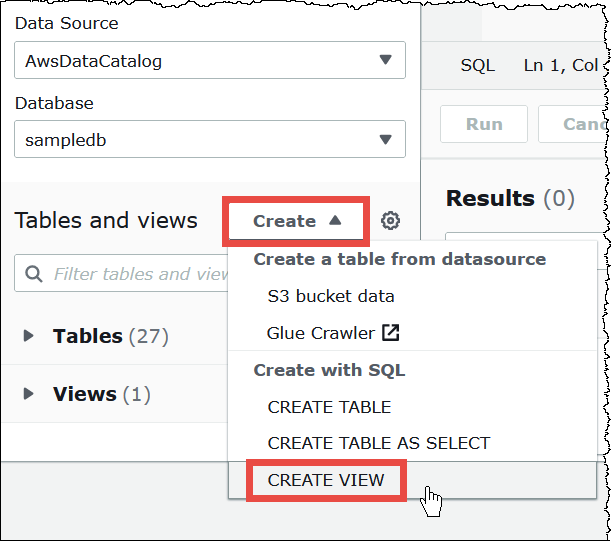Click the Glue Crawler external link icon
Viewport: 611px width, 541px height.
tap(392, 333)
